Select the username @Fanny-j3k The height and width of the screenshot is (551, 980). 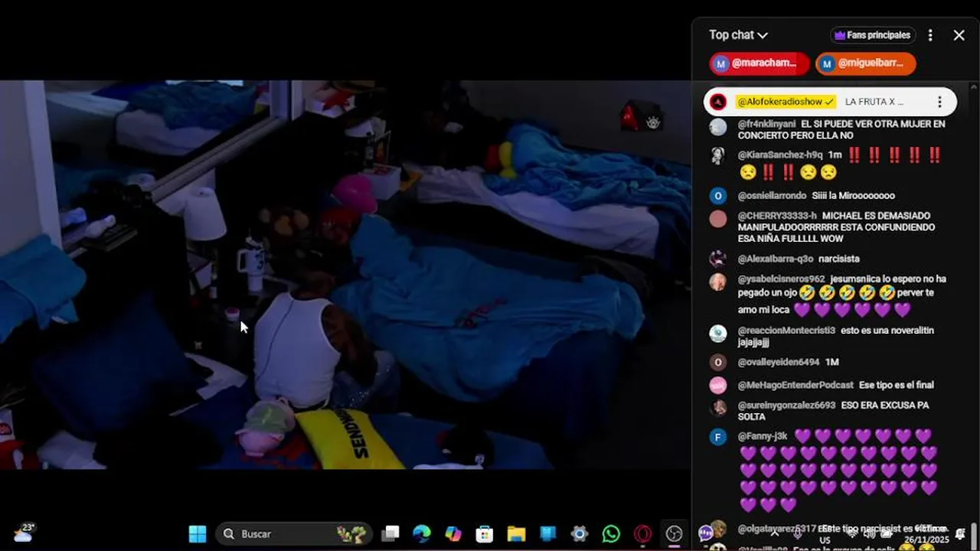762,436
